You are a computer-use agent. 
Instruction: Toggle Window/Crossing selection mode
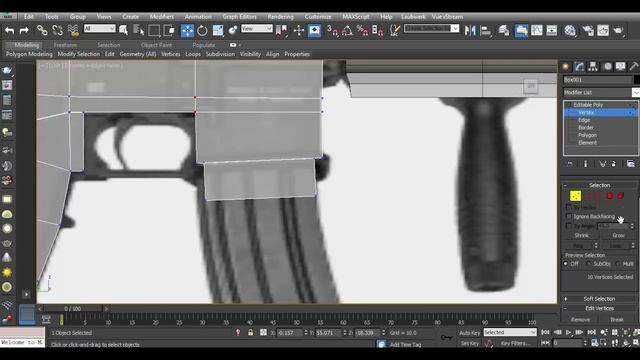pyautogui.click(x=169, y=30)
